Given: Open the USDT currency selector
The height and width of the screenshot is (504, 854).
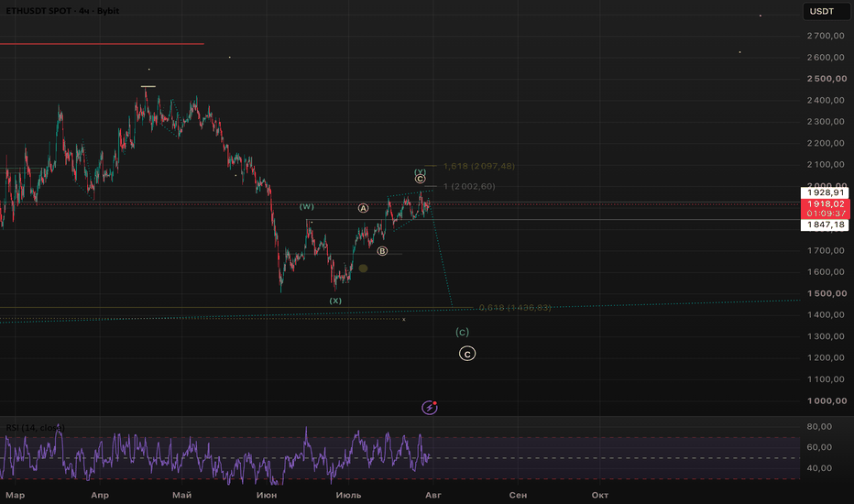Looking at the screenshot, I should click(x=822, y=11).
